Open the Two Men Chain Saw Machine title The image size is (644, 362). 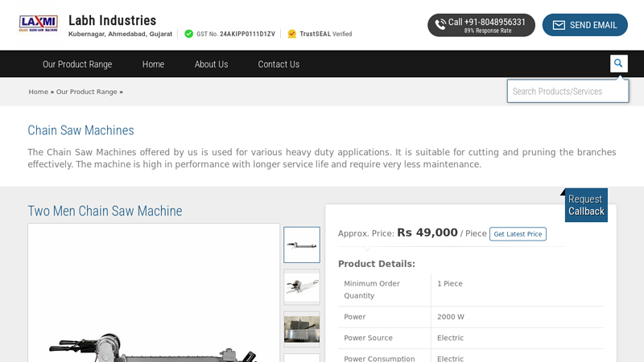pyautogui.click(x=105, y=211)
